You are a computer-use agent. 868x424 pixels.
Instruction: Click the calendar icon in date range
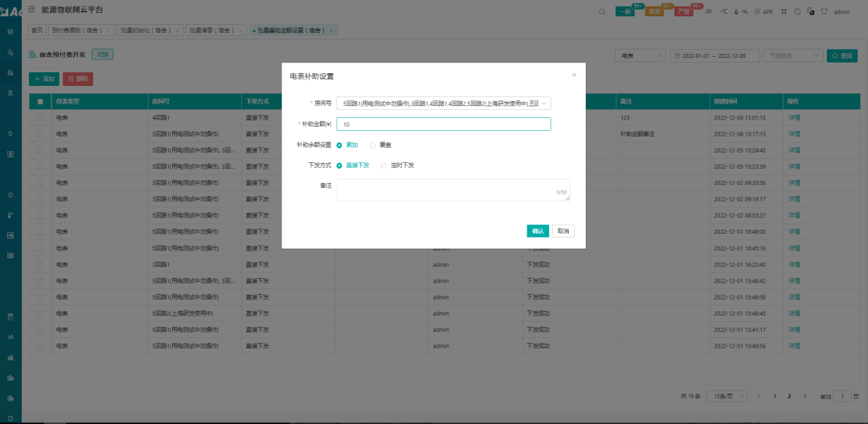[677, 56]
